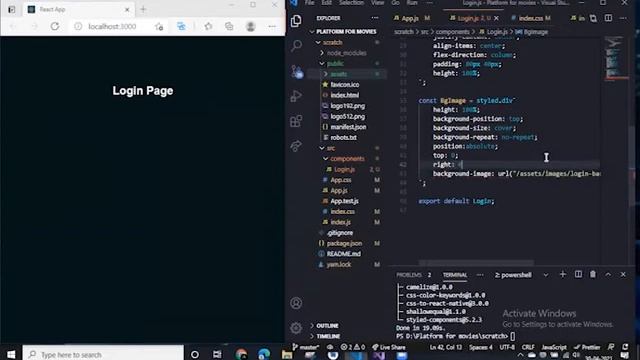
Task: Kill the terminal with trash icon
Action: tap(593, 274)
